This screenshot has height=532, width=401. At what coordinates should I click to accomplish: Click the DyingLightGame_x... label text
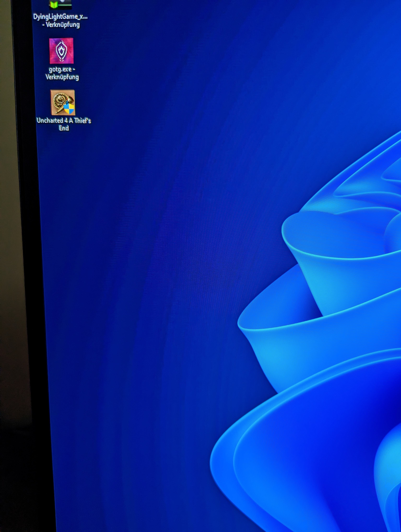60,17
